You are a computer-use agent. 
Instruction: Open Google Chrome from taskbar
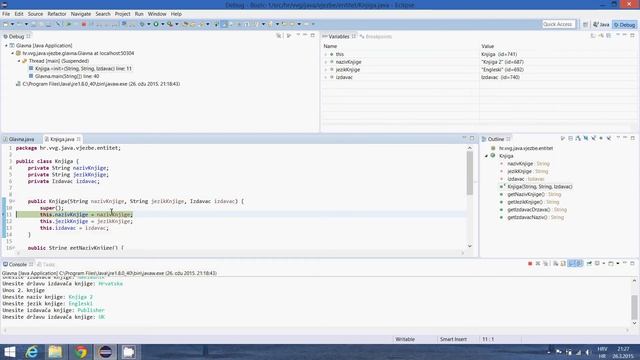click(81, 352)
